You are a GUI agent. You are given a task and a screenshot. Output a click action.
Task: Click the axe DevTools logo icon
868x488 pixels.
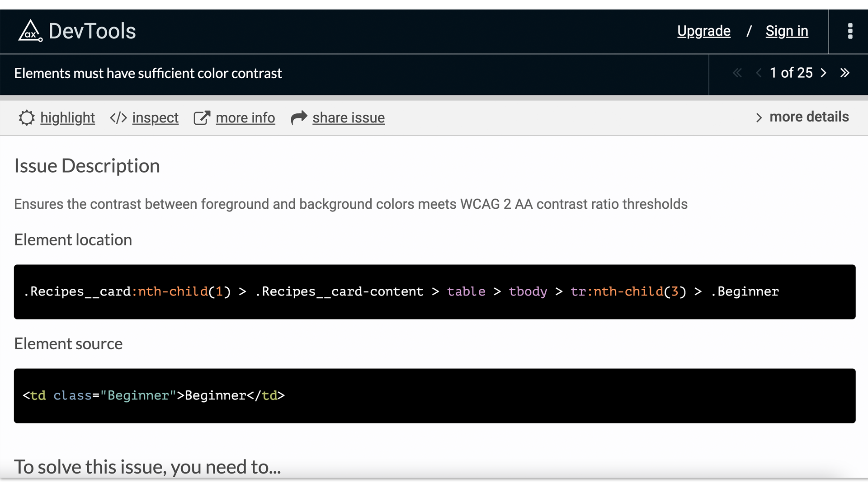coord(30,31)
